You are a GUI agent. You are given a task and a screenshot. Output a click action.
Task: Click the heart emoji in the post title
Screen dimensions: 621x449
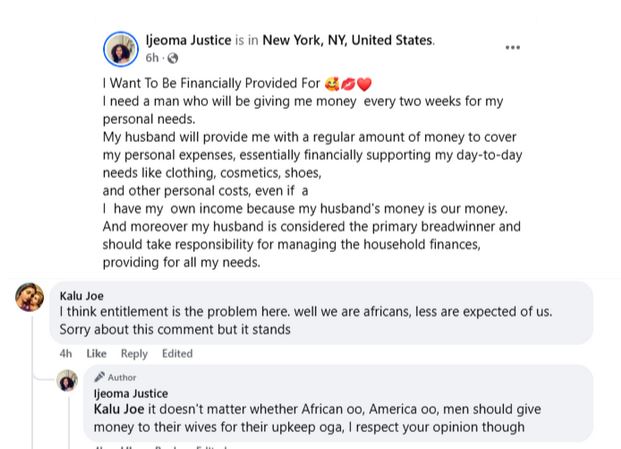pyautogui.click(x=364, y=84)
